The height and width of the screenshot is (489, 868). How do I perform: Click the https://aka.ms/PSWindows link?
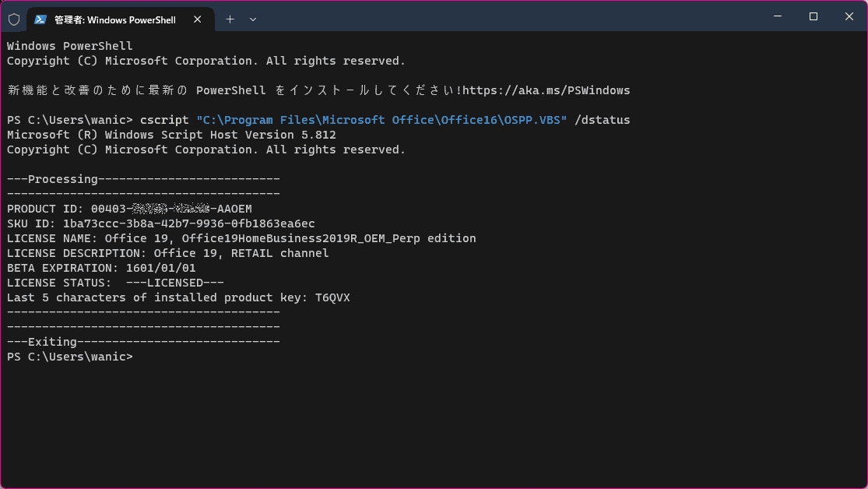(x=546, y=90)
